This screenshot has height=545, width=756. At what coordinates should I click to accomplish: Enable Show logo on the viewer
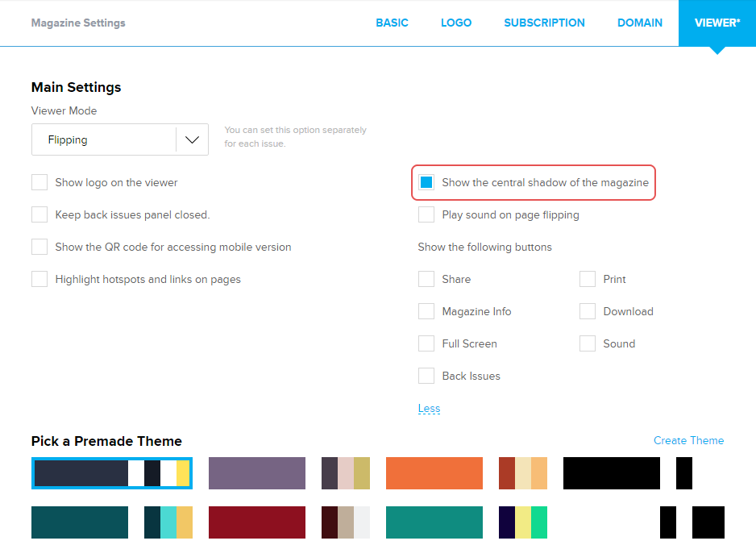(39, 183)
